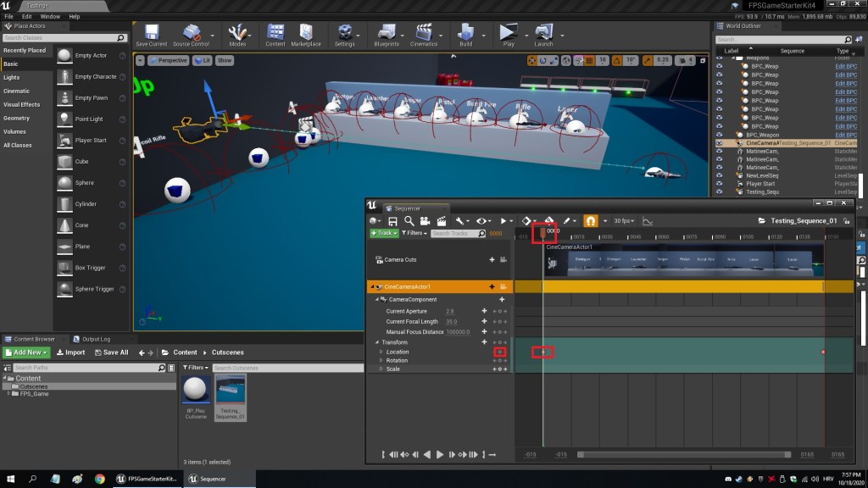Open the Cinematics toolbar button
The height and width of the screenshot is (488, 868).
coord(424,34)
